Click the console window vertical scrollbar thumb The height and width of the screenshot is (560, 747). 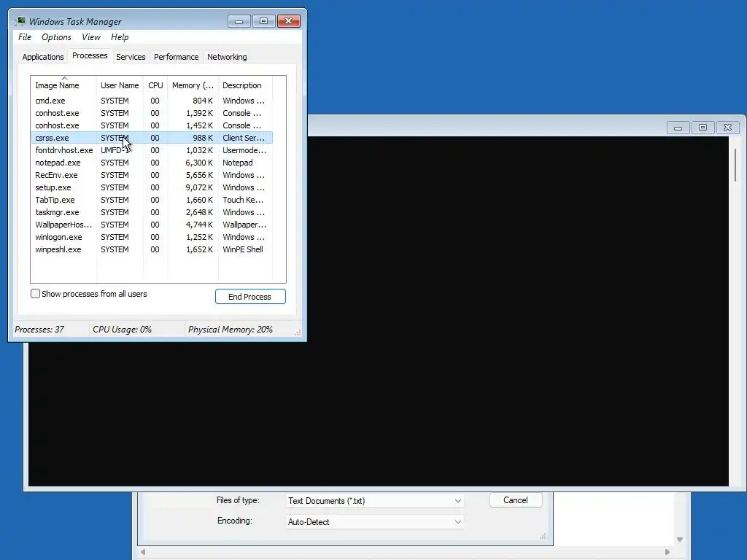[735, 165]
